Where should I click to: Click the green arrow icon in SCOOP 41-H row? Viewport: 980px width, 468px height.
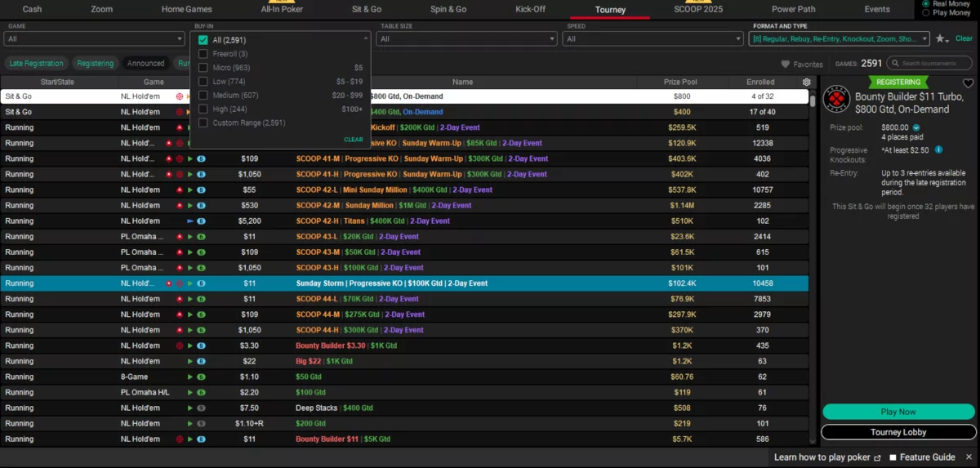pyautogui.click(x=190, y=175)
